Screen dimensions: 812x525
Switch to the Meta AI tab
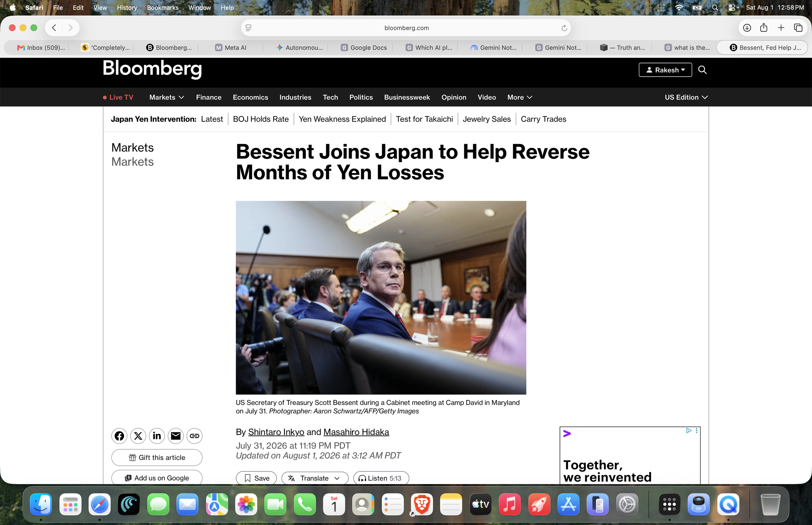tap(231, 48)
